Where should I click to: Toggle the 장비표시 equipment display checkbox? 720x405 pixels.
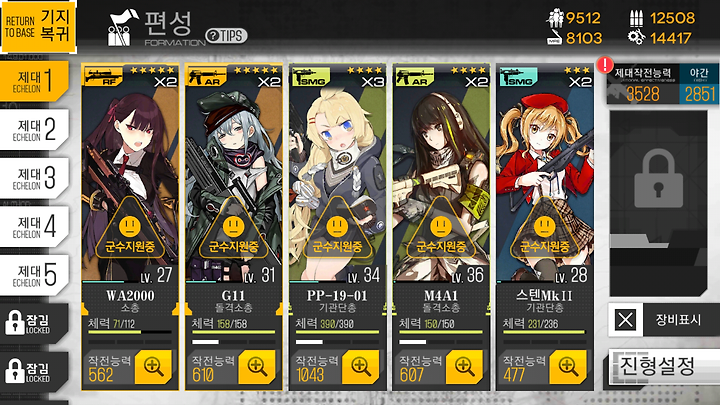click(x=625, y=319)
